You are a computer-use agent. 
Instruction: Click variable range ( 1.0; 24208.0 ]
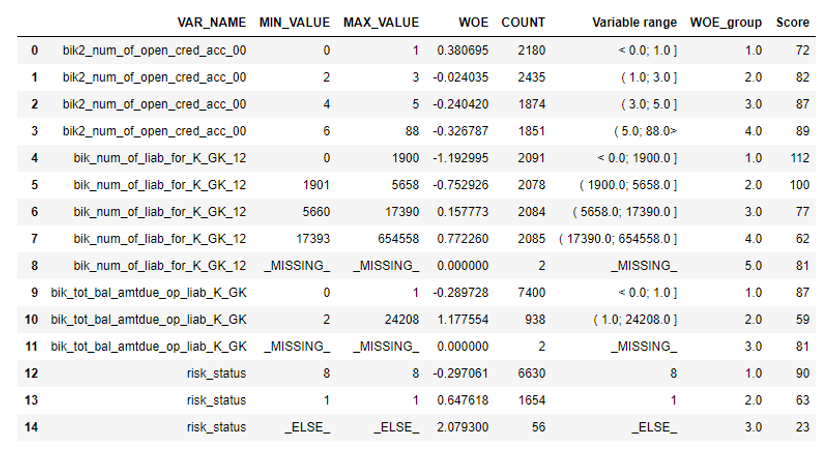click(635, 319)
